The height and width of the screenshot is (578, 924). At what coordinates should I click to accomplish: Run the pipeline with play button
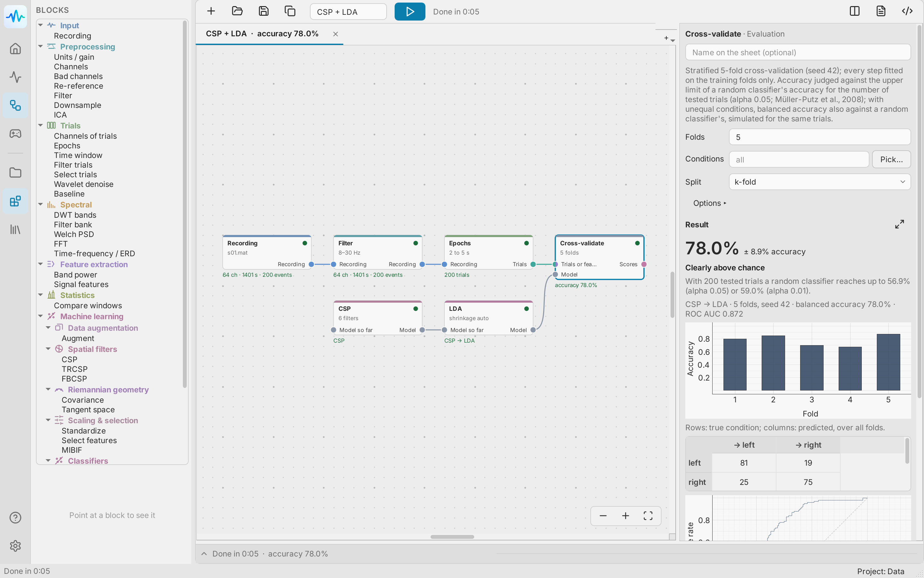click(410, 12)
